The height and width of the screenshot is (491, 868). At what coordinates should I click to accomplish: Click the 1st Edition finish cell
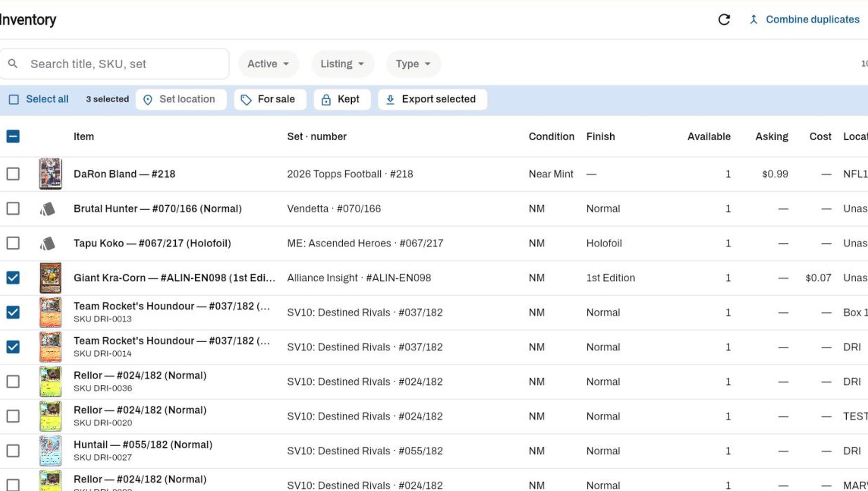[x=610, y=278]
